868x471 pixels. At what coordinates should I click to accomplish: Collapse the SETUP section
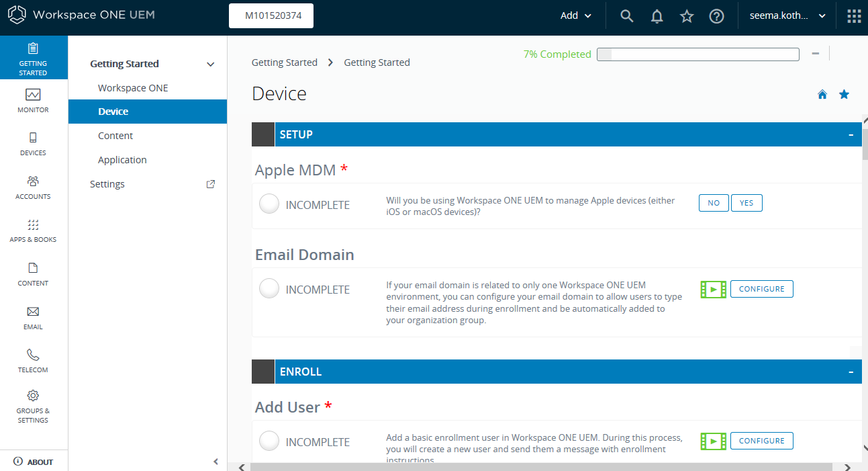pyautogui.click(x=851, y=134)
